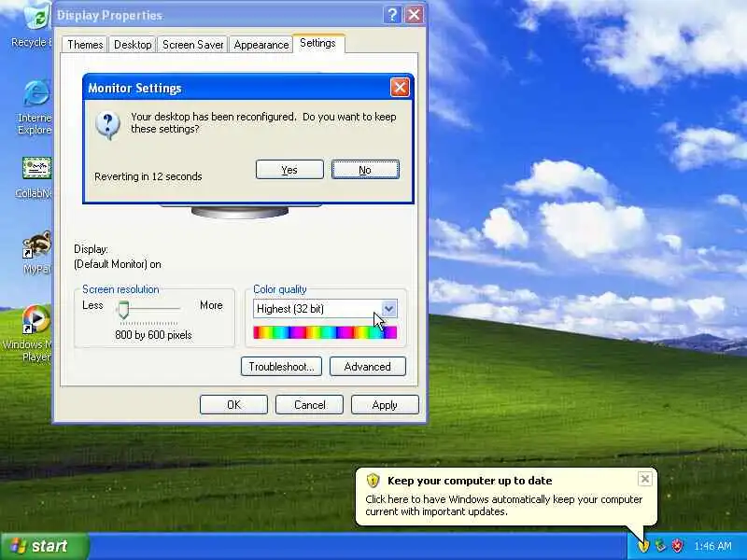Select the Settings tab
Screen dimensions: 747x560
click(317, 43)
